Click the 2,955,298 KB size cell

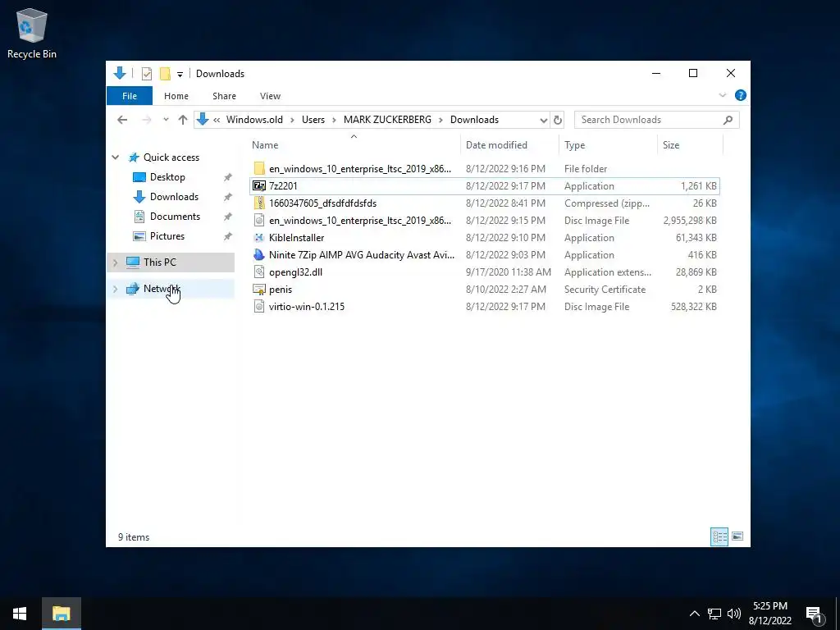click(689, 220)
